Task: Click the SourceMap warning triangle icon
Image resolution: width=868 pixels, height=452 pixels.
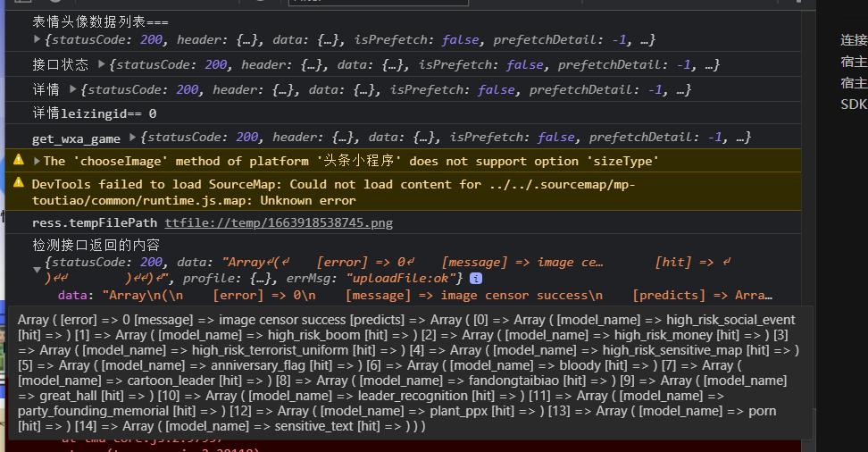Action: 18,183
